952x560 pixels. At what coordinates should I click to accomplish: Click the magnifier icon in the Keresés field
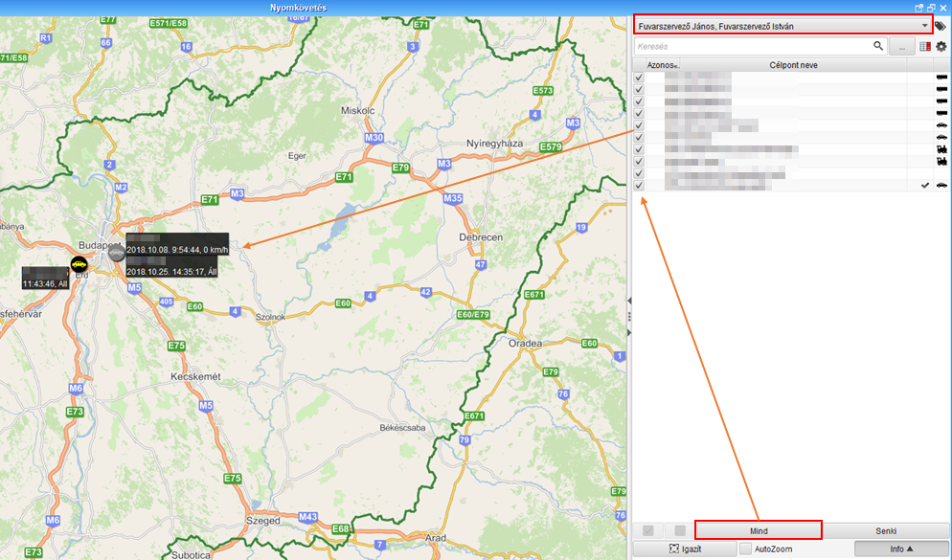click(x=878, y=46)
